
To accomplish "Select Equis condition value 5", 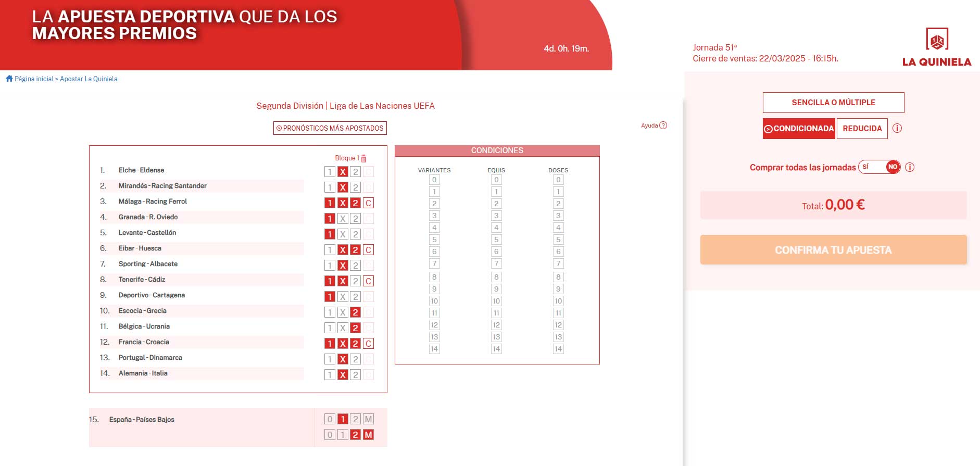I will (496, 240).
